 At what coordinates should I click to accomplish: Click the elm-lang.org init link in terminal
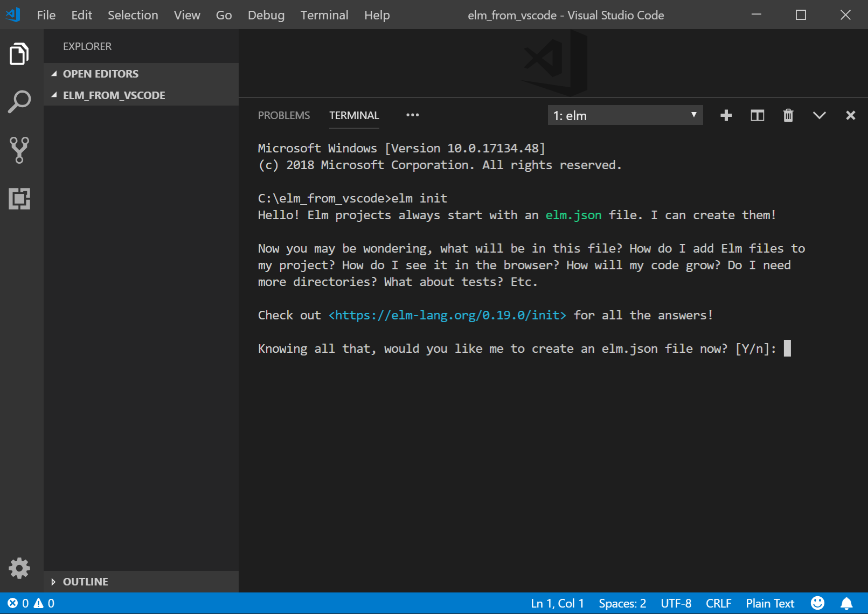point(447,315)
